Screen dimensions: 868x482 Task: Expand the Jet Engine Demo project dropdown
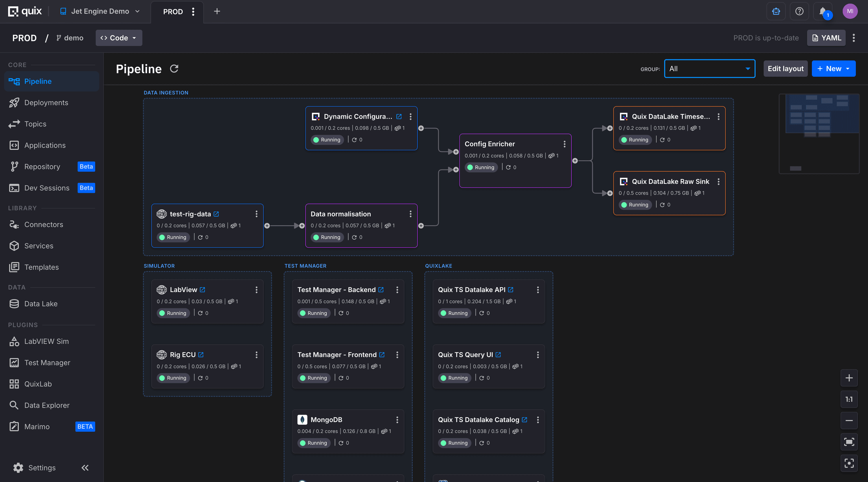[x=100, y=12]
